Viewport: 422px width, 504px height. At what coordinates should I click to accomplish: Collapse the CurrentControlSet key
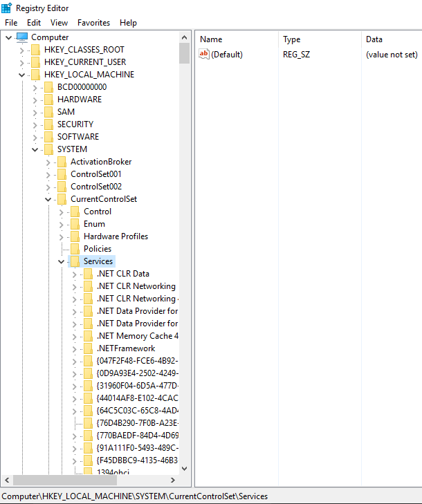tap(48, 199)
